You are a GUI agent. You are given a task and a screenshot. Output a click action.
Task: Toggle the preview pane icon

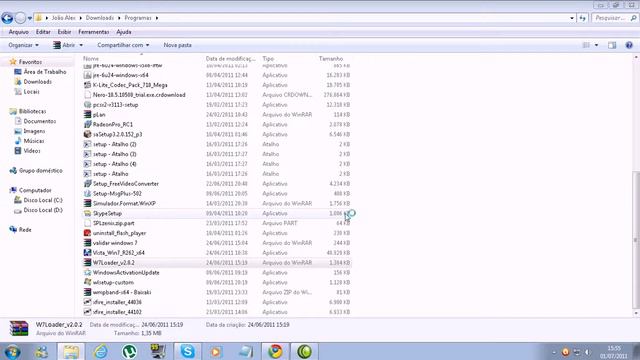612,45
